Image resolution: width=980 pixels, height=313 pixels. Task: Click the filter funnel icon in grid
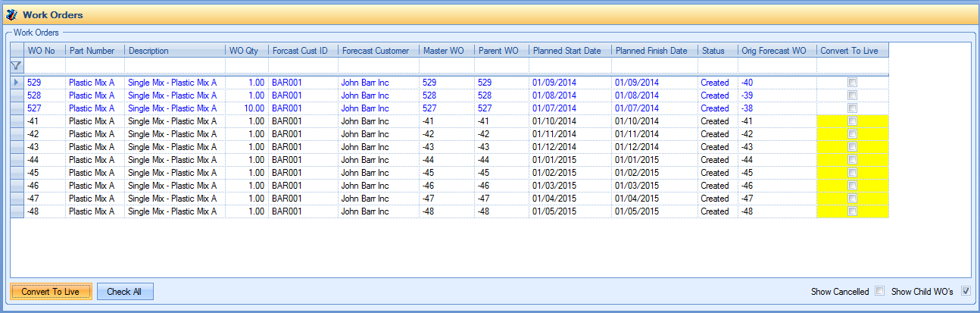click(x=16, y=66)
